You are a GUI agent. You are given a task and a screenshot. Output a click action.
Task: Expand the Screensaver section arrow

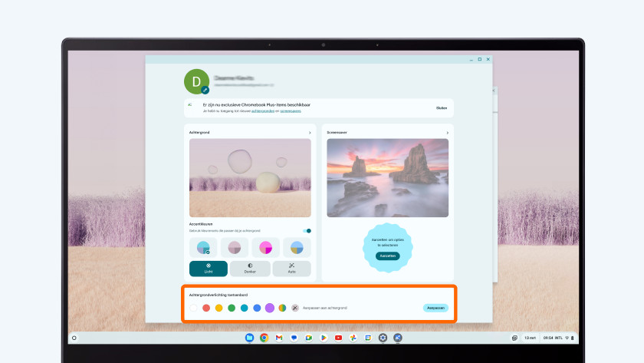coord(447,133)
